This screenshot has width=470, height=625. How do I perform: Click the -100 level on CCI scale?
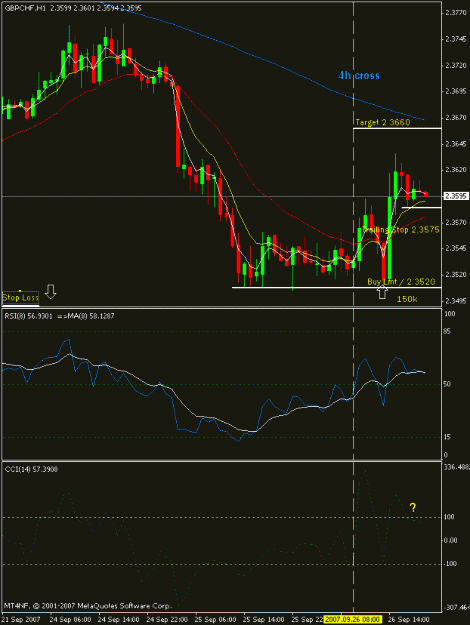coord(450,564)
